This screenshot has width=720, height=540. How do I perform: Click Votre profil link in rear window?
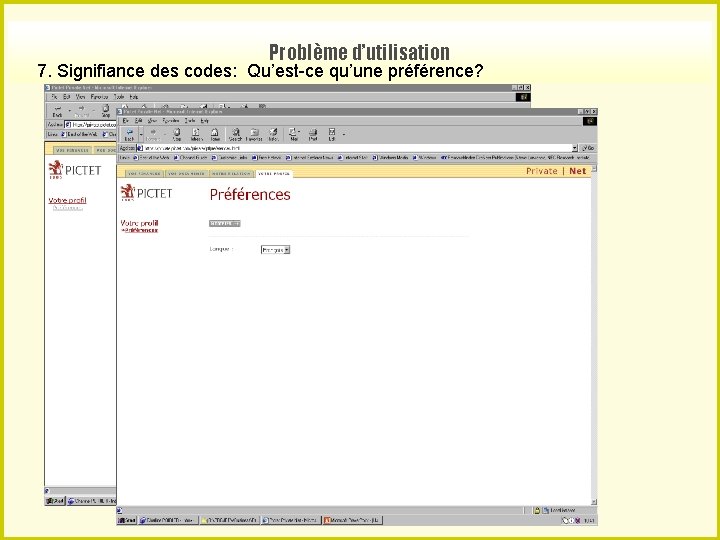(68, 200)
